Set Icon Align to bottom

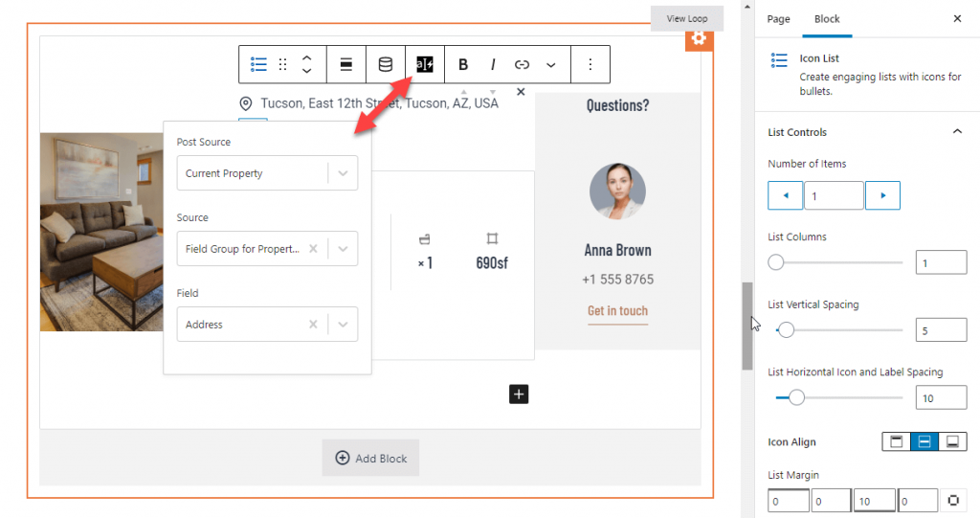click(x=952, y=441)
